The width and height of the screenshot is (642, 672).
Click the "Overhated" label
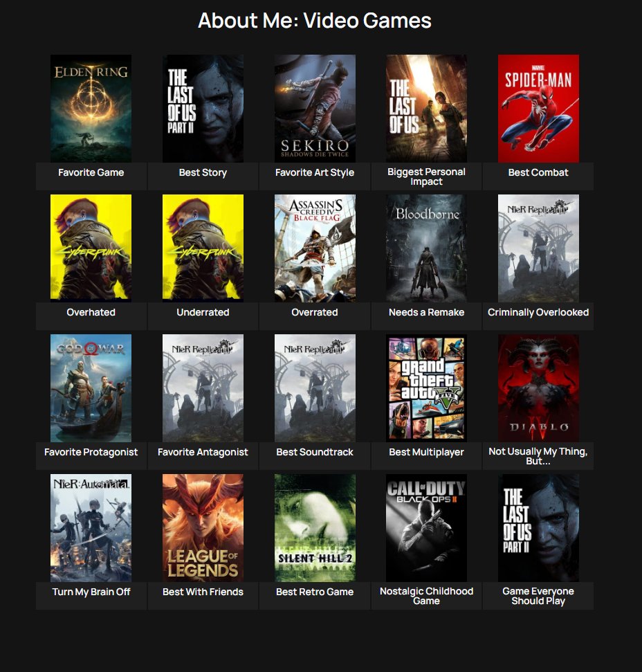point(91,312)
